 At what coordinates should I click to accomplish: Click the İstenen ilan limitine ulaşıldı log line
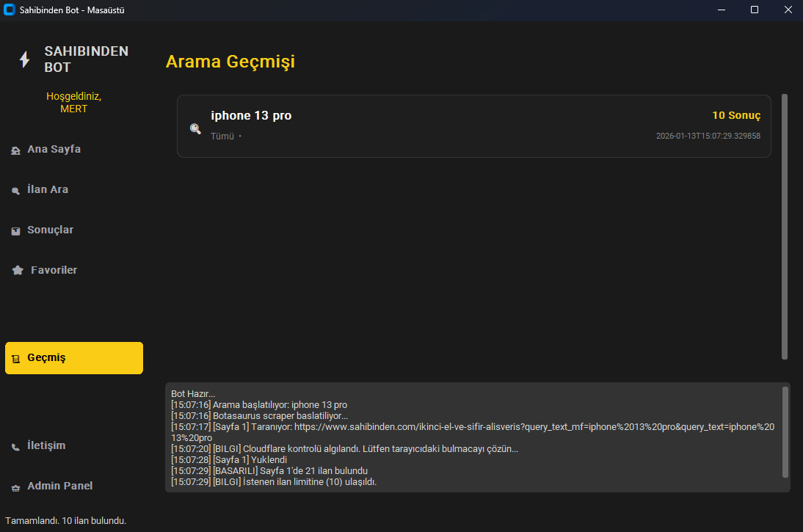tap(274, 482)
